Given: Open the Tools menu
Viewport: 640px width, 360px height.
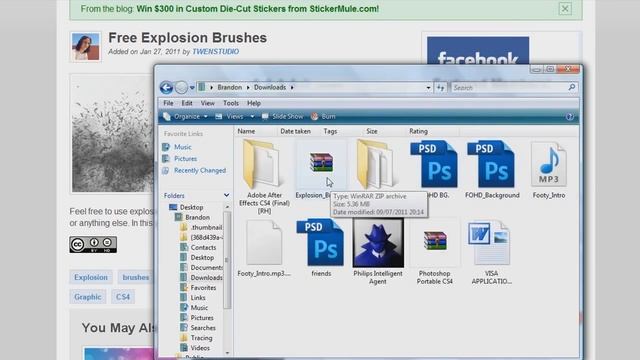Looking at the screenshot, I should point(231,103).
